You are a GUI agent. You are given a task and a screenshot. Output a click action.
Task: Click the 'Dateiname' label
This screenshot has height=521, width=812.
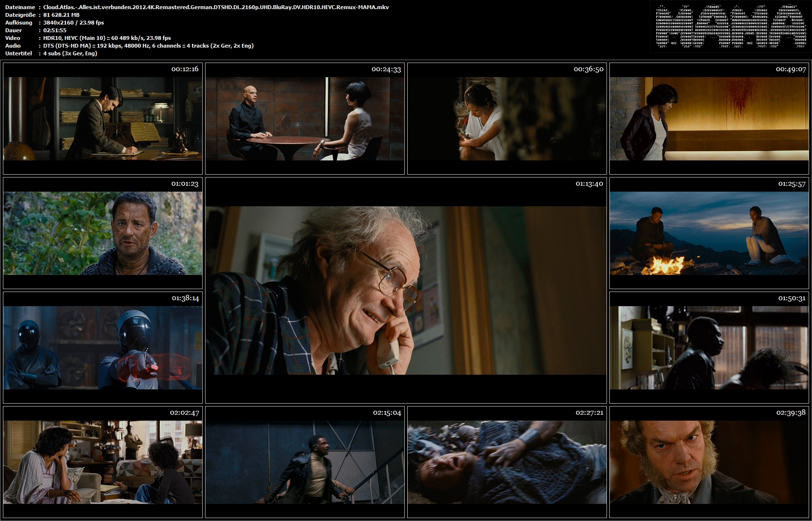pyautogui.click(x=20, y=7)
